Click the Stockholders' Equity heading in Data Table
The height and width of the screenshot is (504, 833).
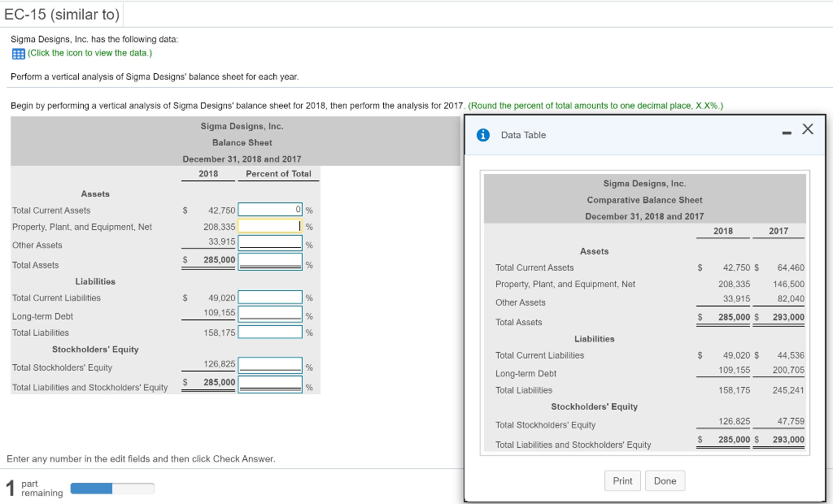[x=594, y=406]
